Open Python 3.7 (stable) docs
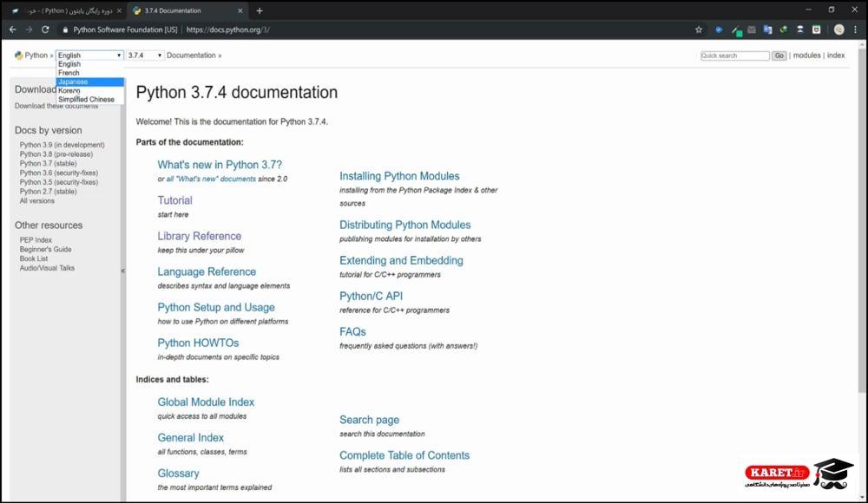The height and width of the screenshot is (503, 868). 48,164
